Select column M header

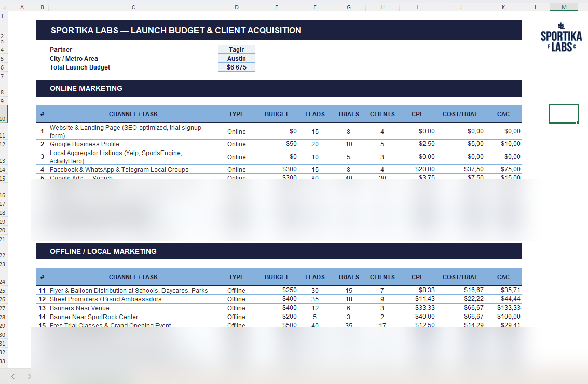(x=564, y=7)
